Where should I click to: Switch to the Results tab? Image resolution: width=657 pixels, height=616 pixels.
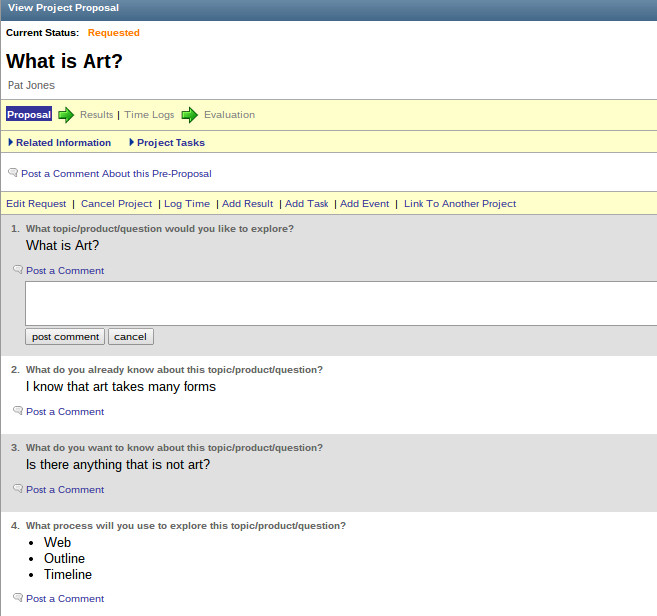(x=96, y=115)
